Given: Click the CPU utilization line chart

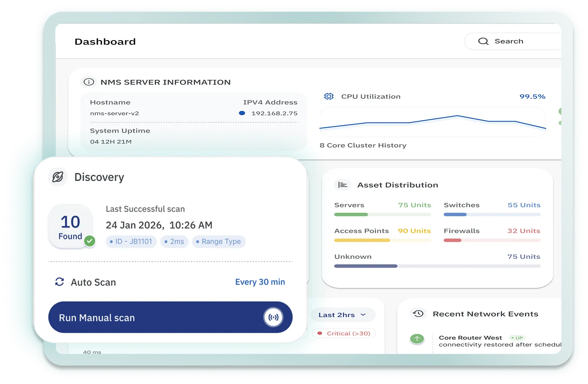Looking at the screenshot, I should pyautogui.click(x=433, y=122).
